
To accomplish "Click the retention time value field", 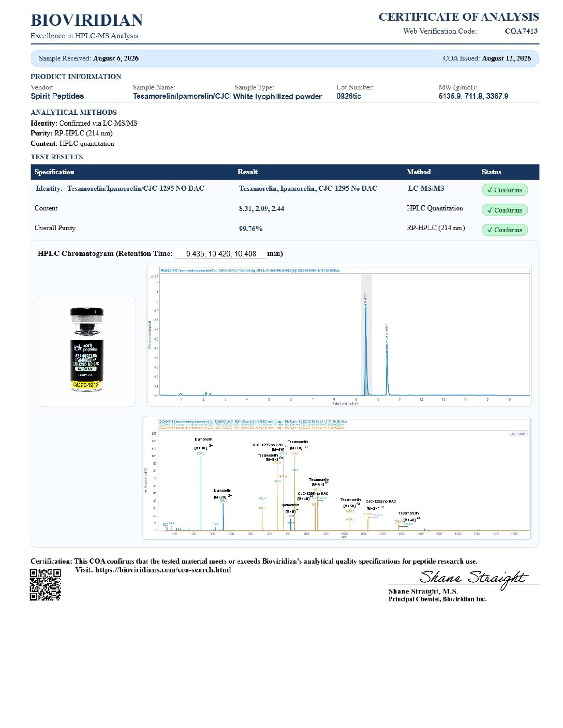I will [x=220, y=254].
